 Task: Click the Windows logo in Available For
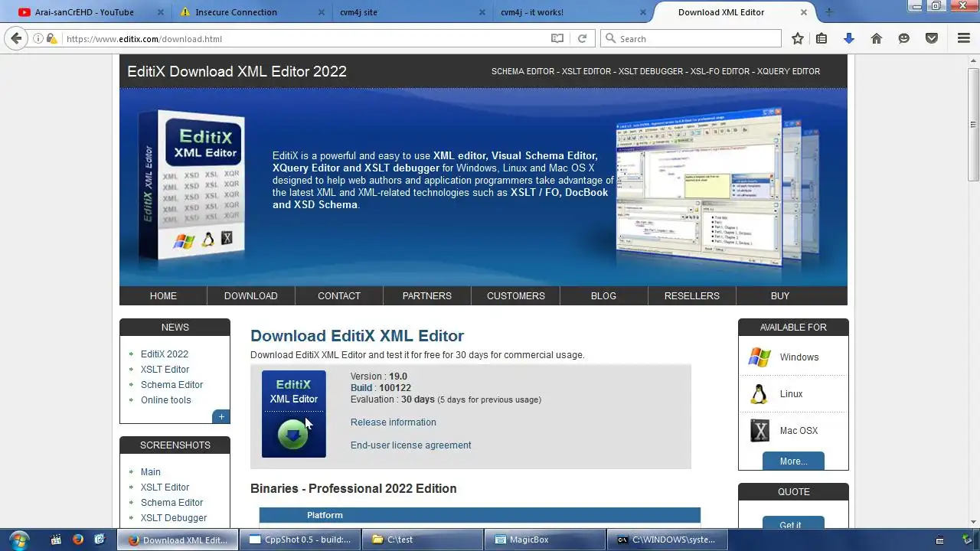759,357
